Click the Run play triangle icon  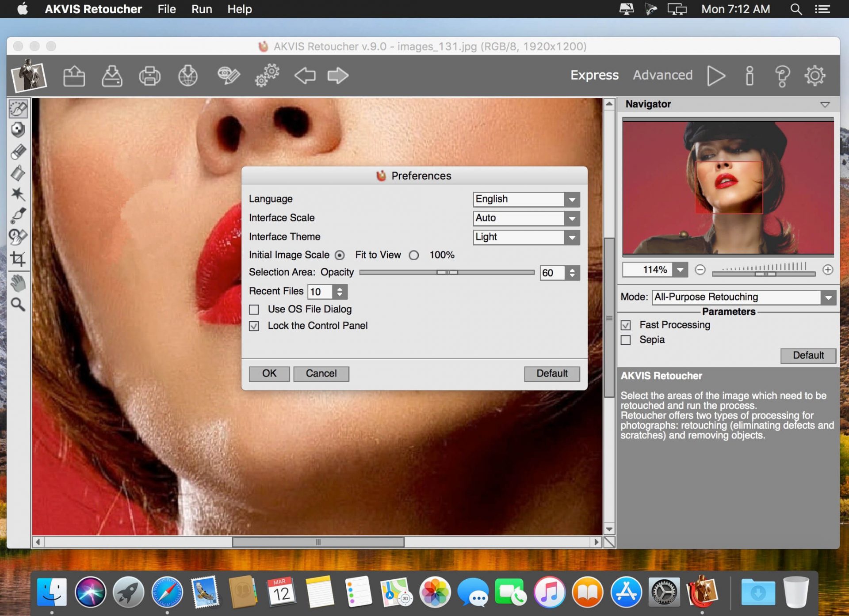coord(715,76)
